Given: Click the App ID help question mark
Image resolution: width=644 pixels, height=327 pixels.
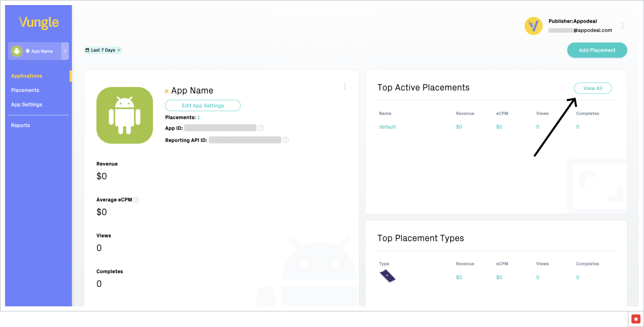Looking at the screenshot, I should 261,128.
